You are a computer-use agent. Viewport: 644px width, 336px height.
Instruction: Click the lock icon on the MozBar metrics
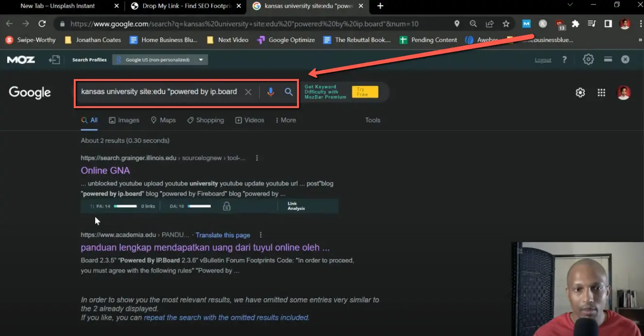coord(226,206)
